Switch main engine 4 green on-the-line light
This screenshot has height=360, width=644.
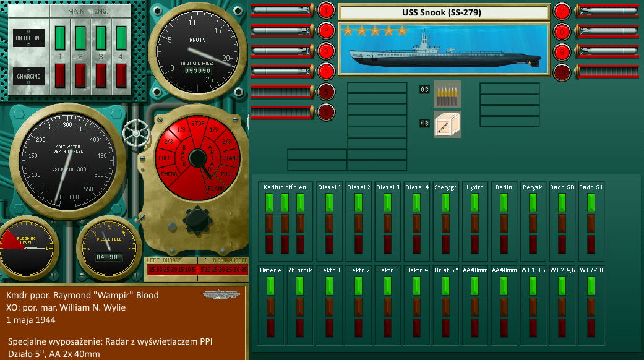121,37
